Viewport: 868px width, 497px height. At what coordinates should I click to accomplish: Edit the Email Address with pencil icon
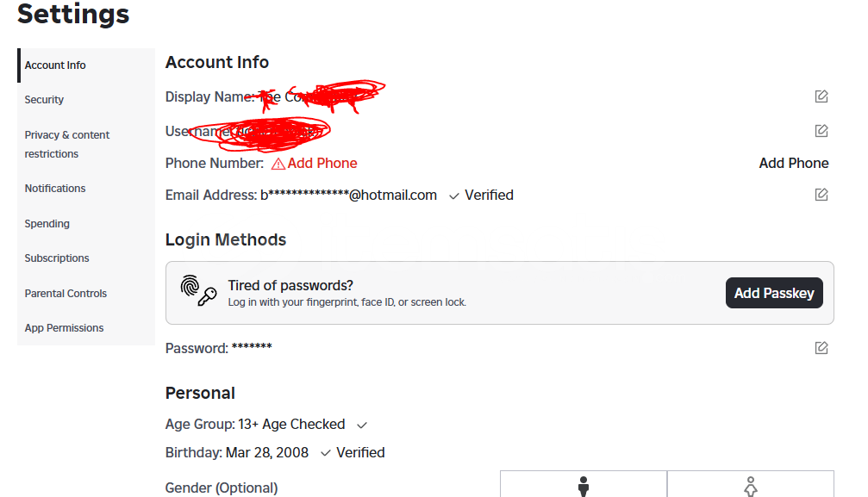(821, 195)
